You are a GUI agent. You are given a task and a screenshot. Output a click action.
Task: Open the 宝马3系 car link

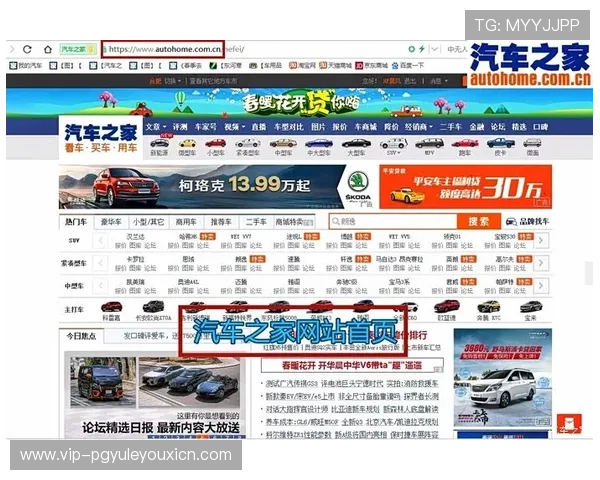click(x=399, y=282)
